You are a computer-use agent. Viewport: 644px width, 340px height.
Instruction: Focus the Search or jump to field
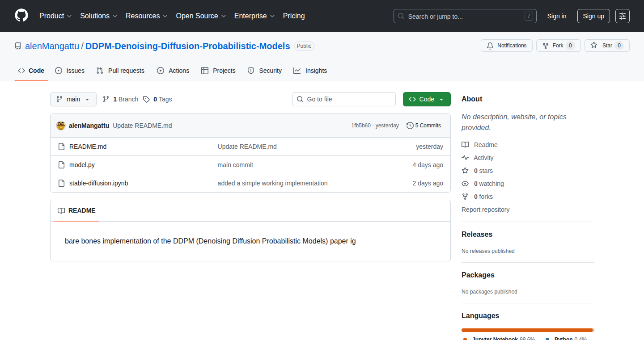coord(465,16)
